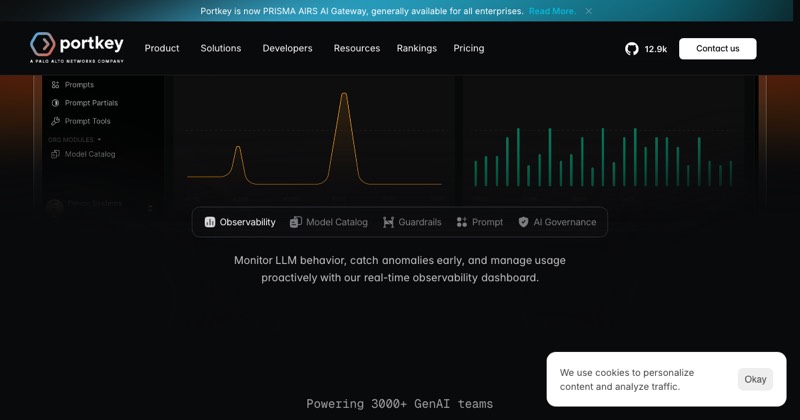
Task: Click Okay on the cookie notice
Action: pyautogui.click(x=755, y=379)
